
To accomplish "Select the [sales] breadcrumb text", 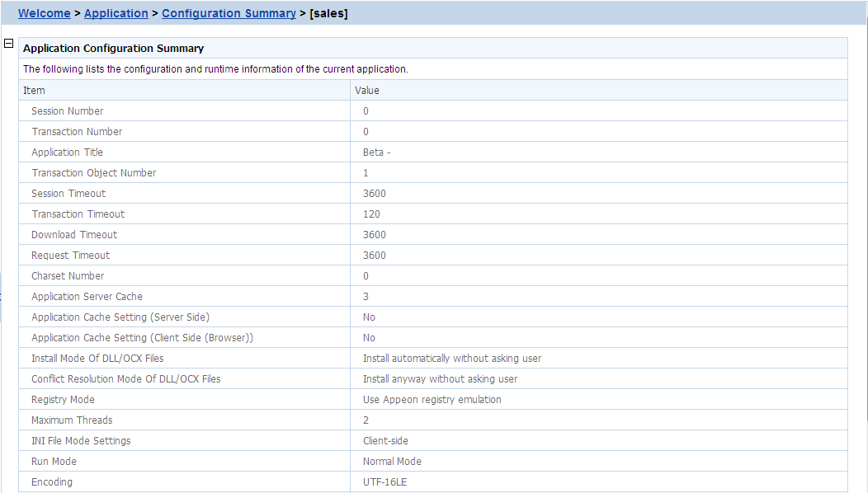I will 329,13.
